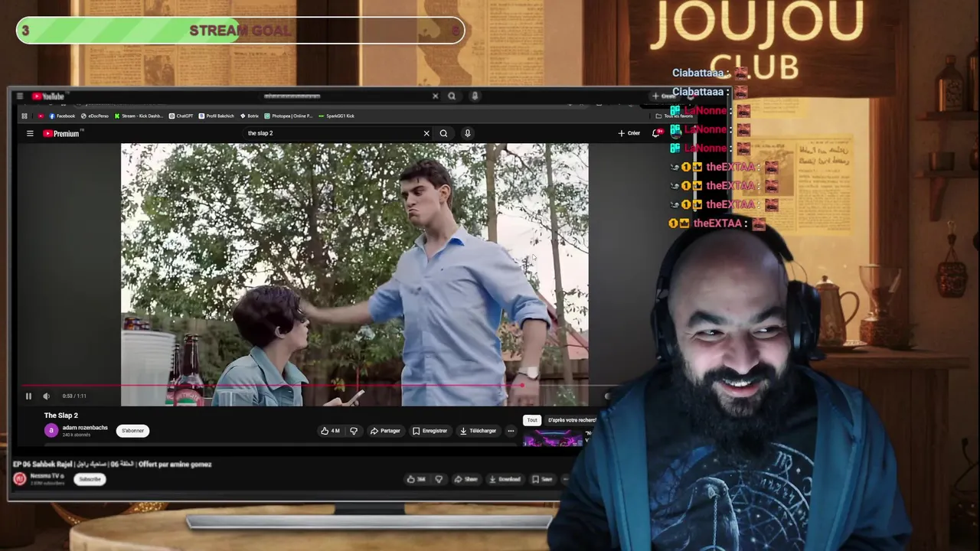Clear the rear YouTube window's search box

[x=435, y=96]
